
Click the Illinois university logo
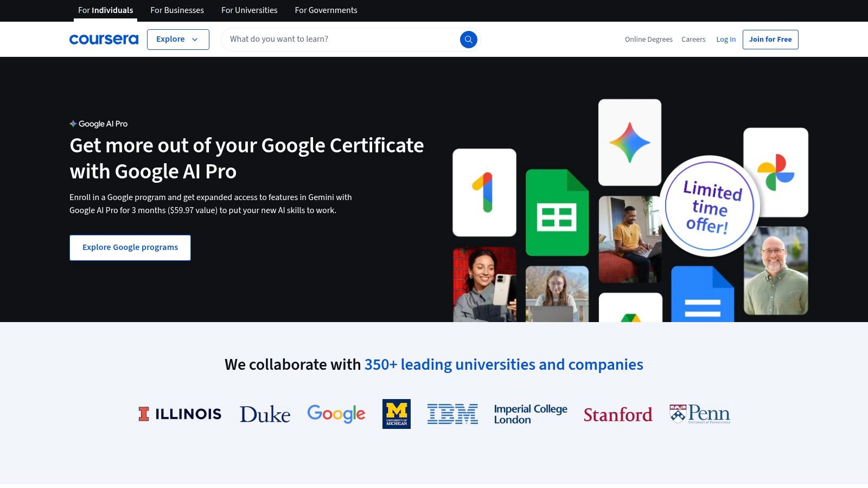pyautogui.click(x=180, y=414)
